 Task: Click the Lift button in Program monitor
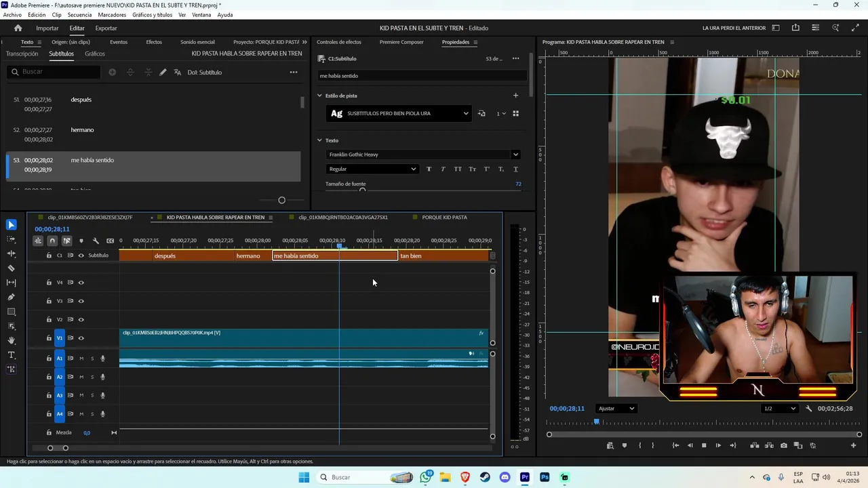(x=755, y=445)
